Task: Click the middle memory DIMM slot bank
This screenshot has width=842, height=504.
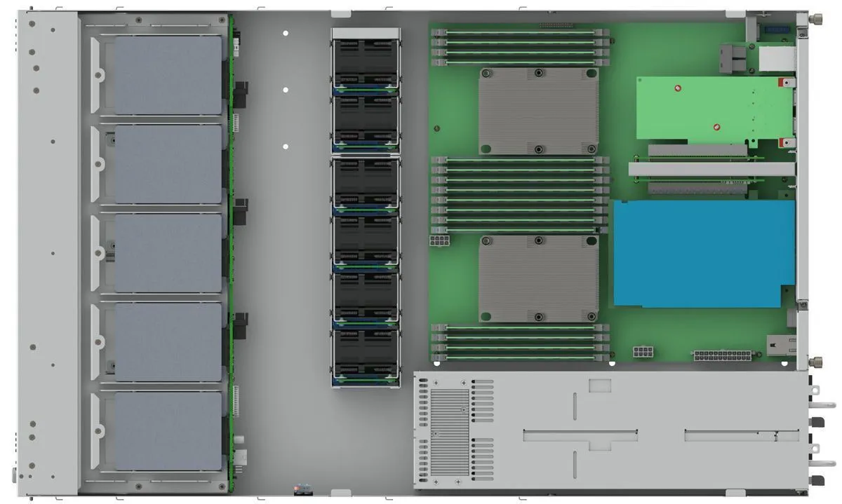Action: click(519, 195)
